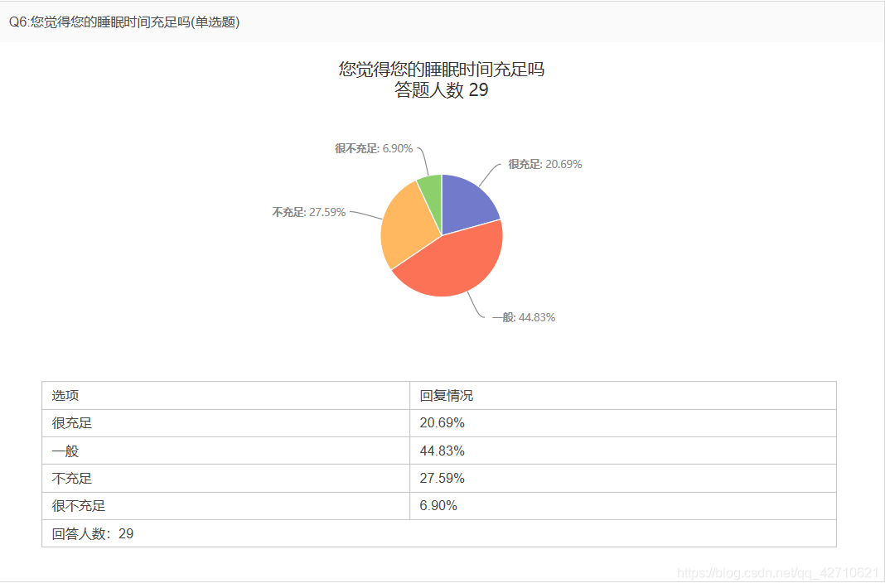
Task: Click the 6.90% table value cell
Action: pos(623,506)
